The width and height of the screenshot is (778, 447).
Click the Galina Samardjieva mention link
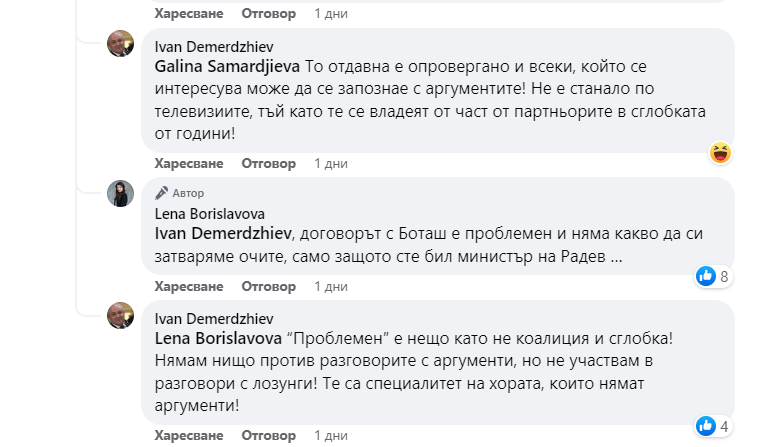(227, 66)
